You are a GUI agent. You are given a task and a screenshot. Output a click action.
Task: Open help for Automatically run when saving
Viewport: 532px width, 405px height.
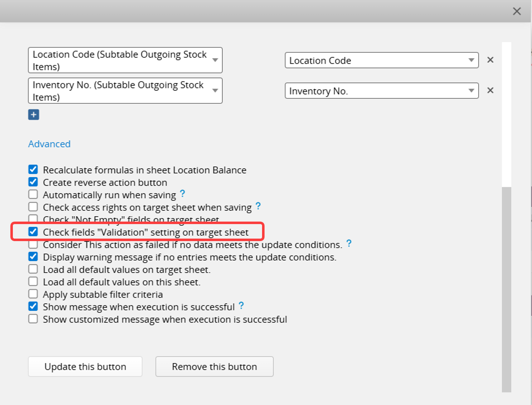(182, 194)
